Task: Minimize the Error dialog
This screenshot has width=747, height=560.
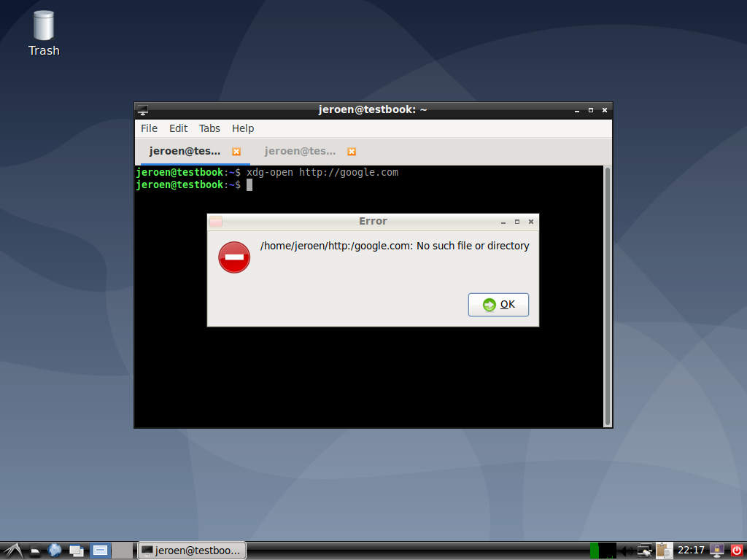Action: coord(503,222)
